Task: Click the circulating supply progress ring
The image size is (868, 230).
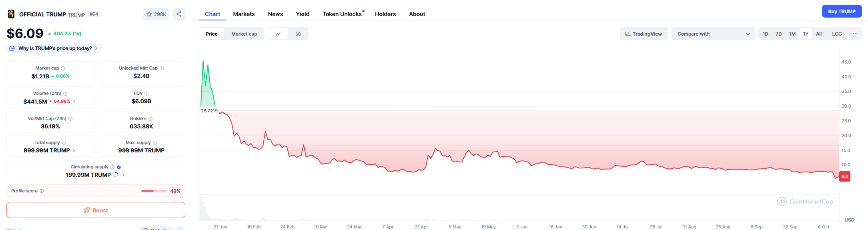Action: click(x=116, y=174)
